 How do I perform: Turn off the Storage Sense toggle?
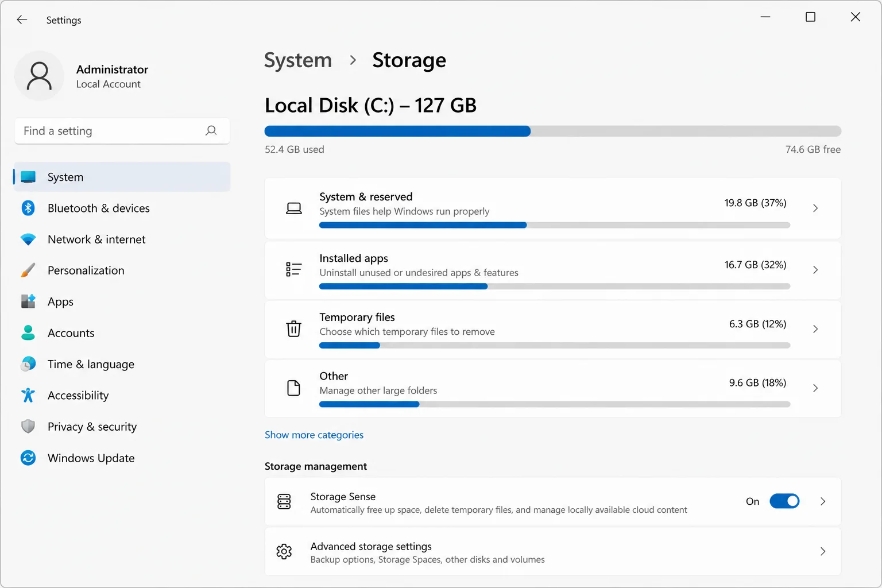point(784,501)
